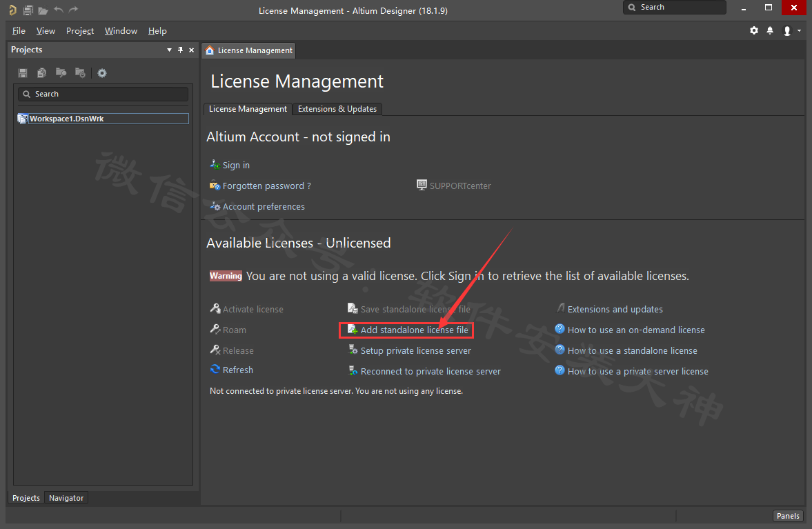Open Projects panel settings gear icon
The image size is (812, 529).
[102, 73]
